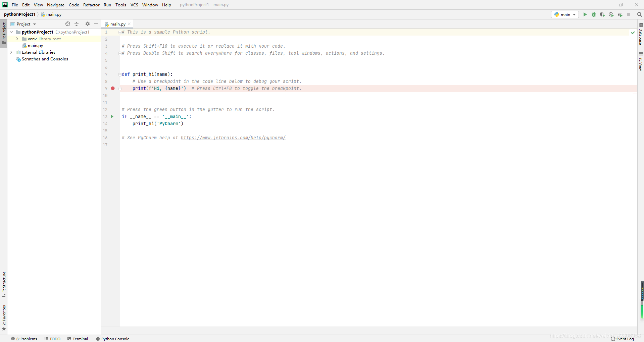Image resolution: width=644 pixels, height=342 pixels.
Task: Follow the jetbrains.com help link
Action: pyautogui.click(x=233, y=138)
